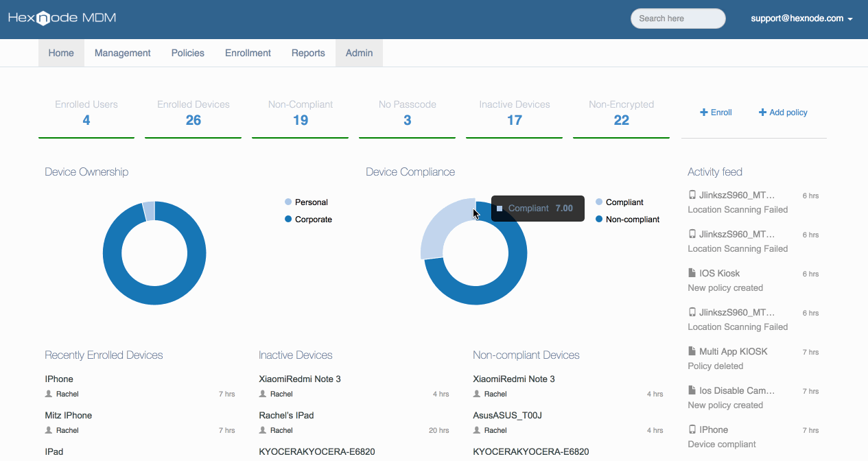This screenshot has height=461, width=868.
Task: Open XiaomiRedmi Note 3 under Inactive Devices
Action: coord(300,379)
